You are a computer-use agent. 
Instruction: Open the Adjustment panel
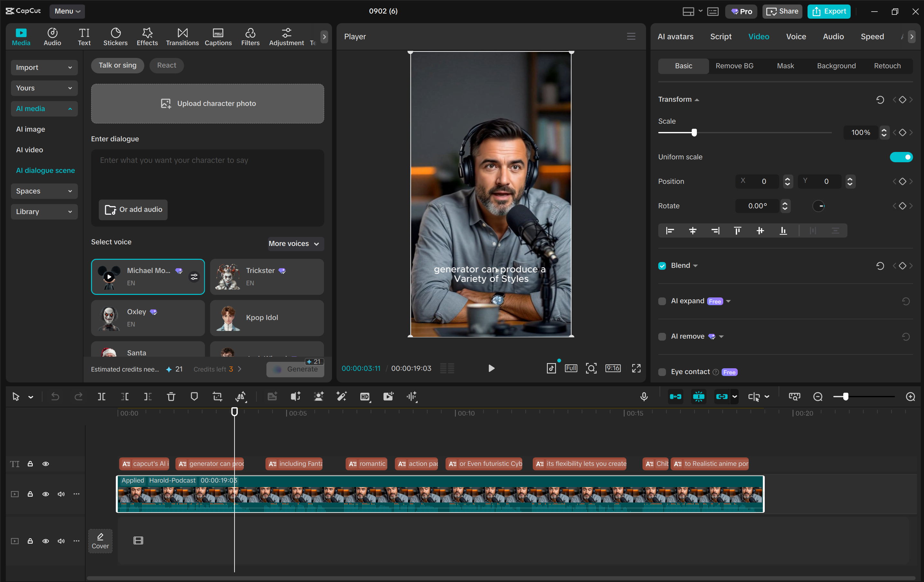(x=286, y=37)
